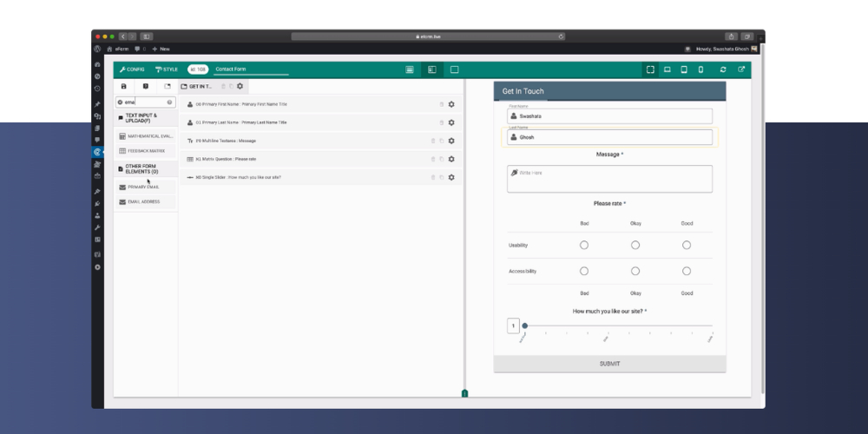Refresh the form preview
The width and height of the screenshot is (868, 434).
(723, 69)
